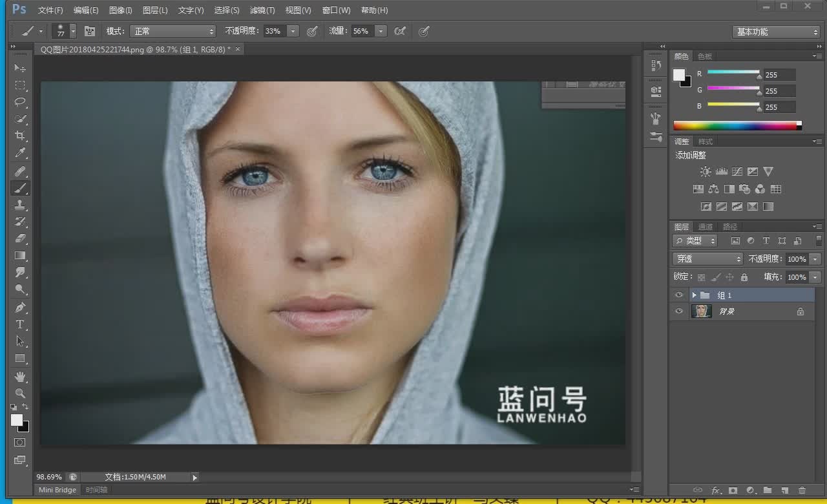Screen dimensions: 827x504
Task: Open the 流量 flow dropdown
Action: [x=381, y=31]
